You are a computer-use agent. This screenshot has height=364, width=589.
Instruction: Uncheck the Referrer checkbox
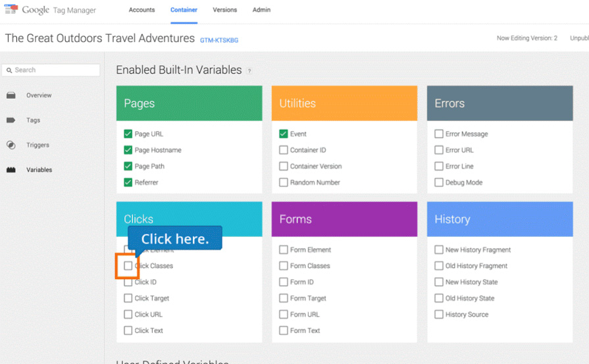(x=128, y=182)
